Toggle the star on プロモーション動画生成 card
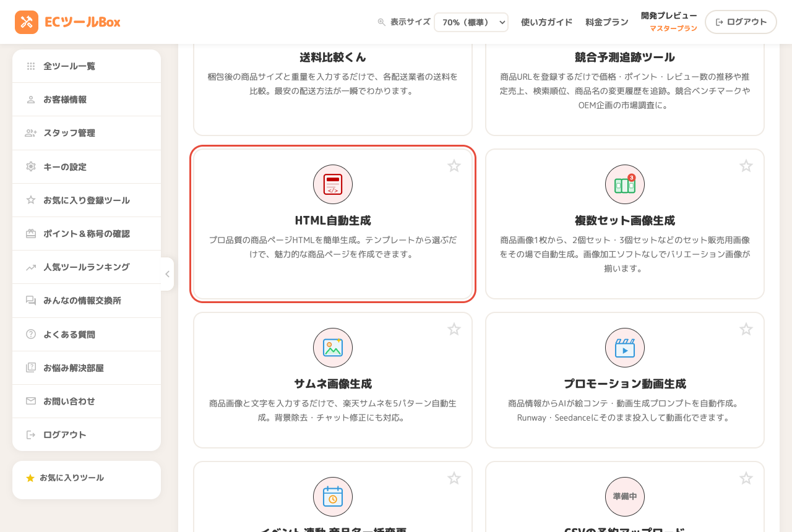Screen dimensions: 792x532 pyautogui.click(x=746, y=329)
